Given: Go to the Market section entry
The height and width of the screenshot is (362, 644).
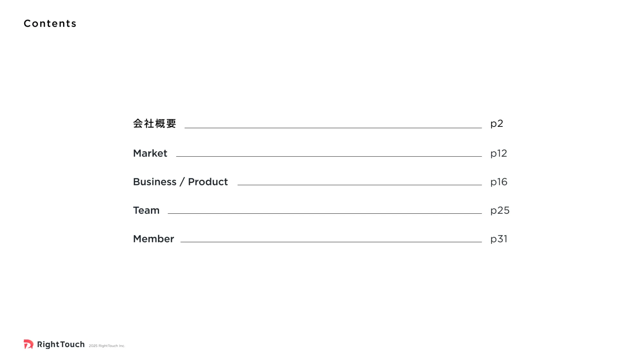Looking at the screenshot, I should point(150,153).
